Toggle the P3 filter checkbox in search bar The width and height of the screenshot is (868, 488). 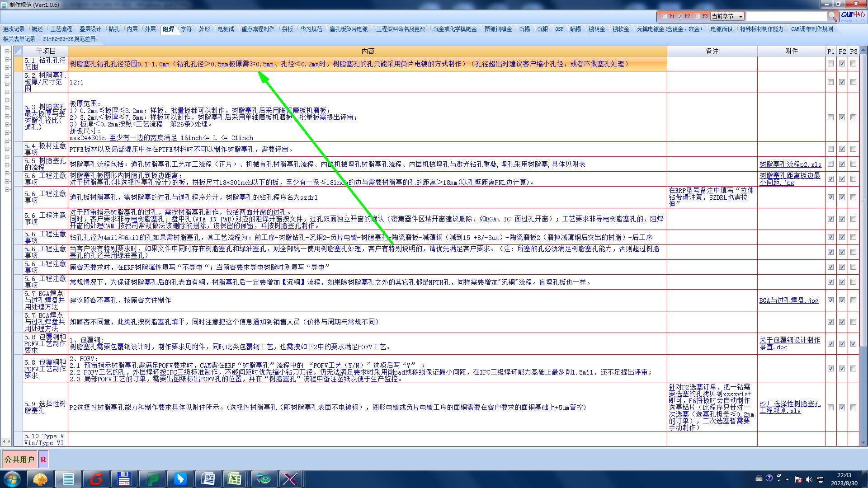[697, 16]
